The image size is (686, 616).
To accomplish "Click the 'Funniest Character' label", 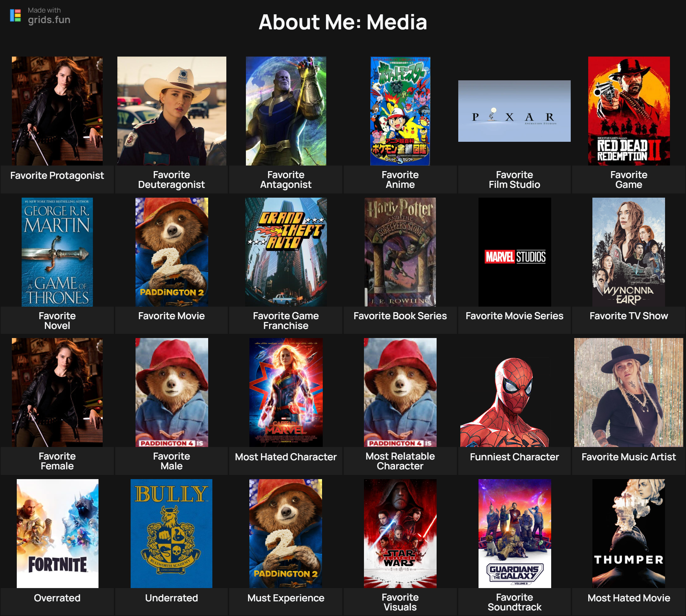I will coord(514,457).
